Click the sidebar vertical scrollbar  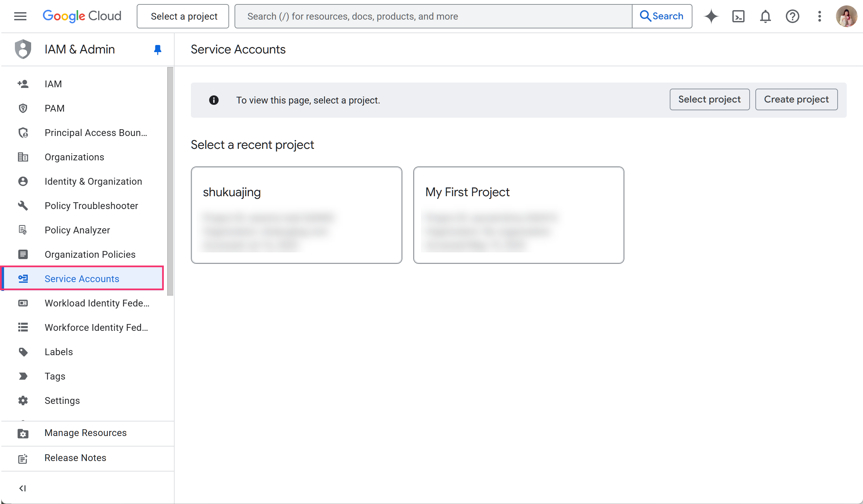[x=170, y=181]
